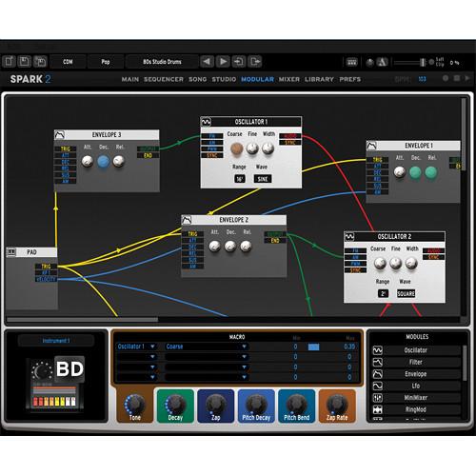Select the Pitch Decay macro tab
Image resolution: width=476 pixels, height=476 pixels.
(x=256, y=407)
